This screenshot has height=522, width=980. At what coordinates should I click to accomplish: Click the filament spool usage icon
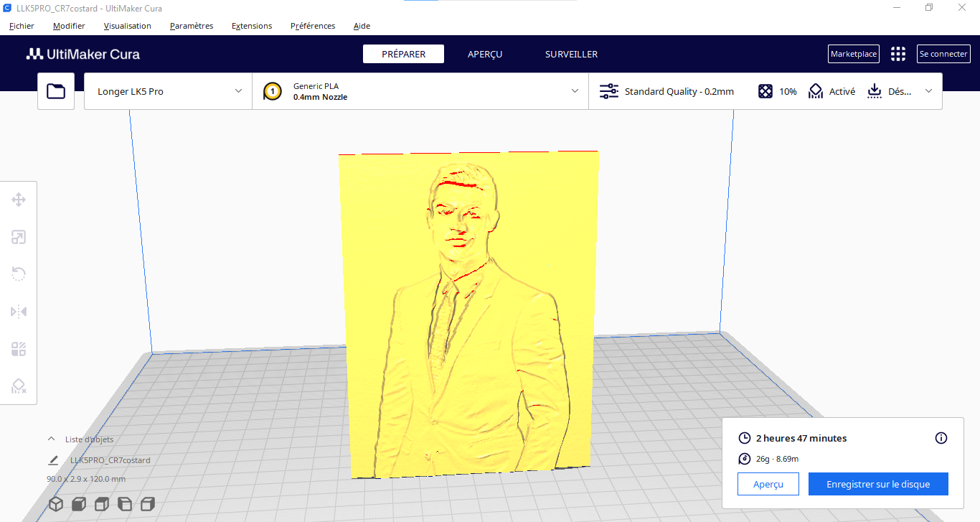point(745,459)
